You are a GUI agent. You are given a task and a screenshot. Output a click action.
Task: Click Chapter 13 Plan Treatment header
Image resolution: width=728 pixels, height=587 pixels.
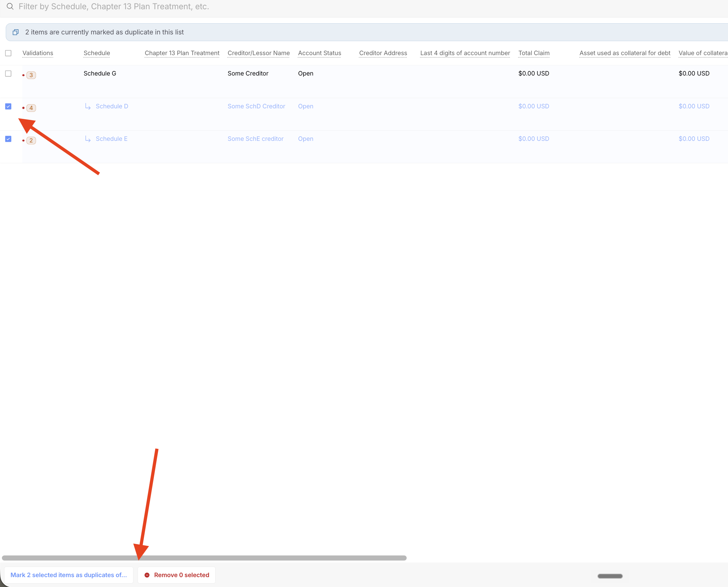point(182,53)
